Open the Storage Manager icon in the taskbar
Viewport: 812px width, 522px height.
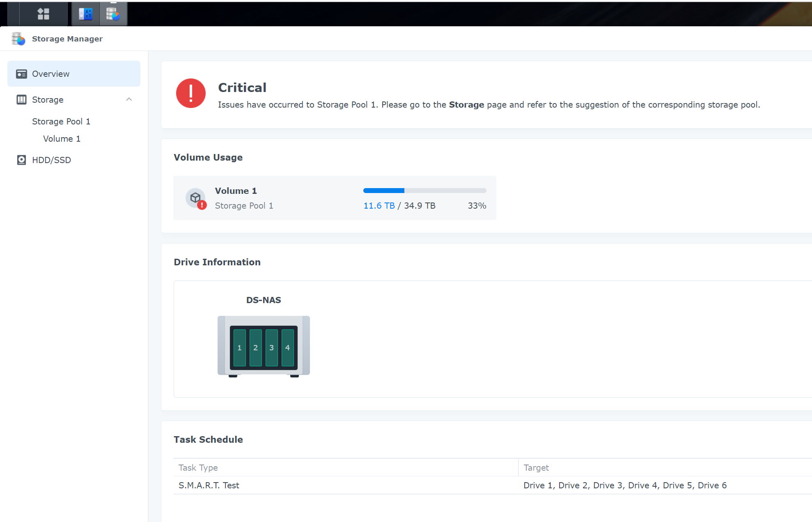(113, 13)
